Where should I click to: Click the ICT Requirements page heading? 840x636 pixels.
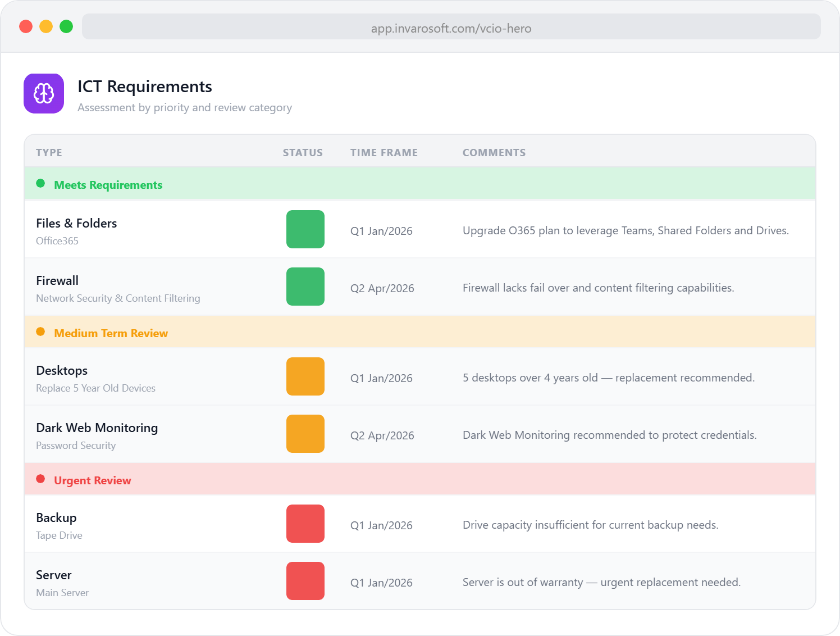click(x=145, y=87)
